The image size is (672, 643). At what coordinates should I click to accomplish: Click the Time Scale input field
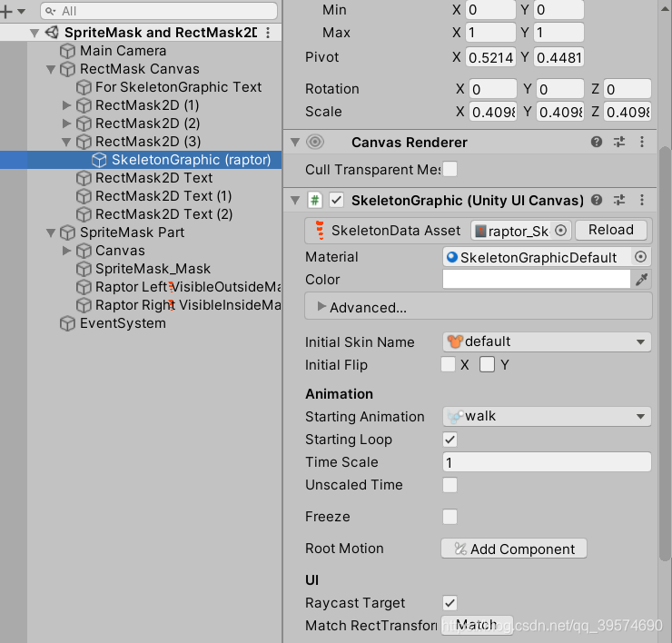547,462
